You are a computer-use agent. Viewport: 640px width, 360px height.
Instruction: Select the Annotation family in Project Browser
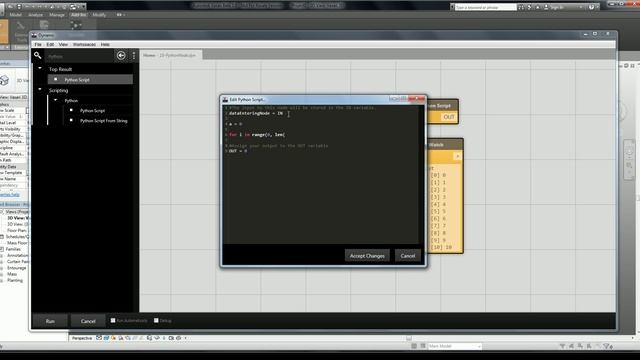pyautogui.click(x=18, y=255)
